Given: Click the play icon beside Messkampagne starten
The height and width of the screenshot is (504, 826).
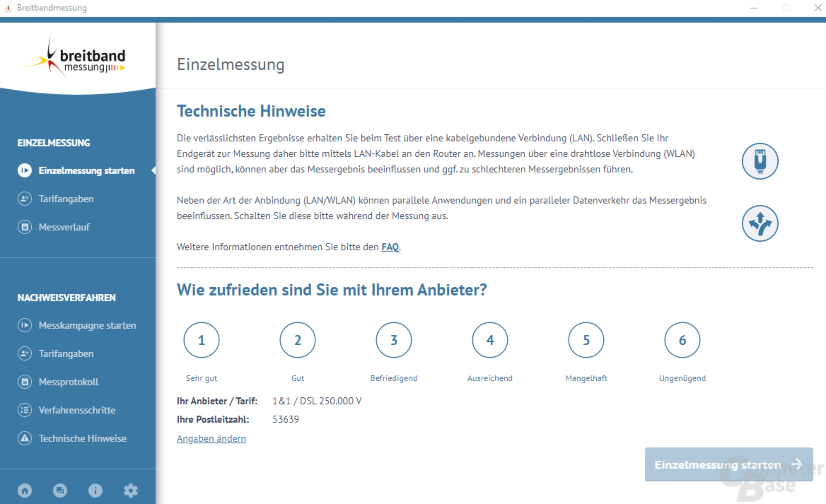Looking at the screenshot, I should pyautogui.click(x=25, y=325).
